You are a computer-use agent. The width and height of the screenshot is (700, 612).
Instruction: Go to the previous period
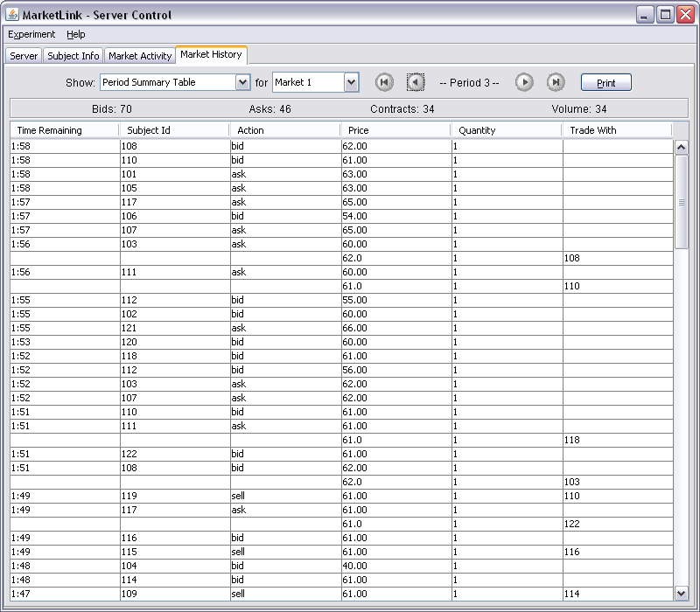(x=415, y=82)
